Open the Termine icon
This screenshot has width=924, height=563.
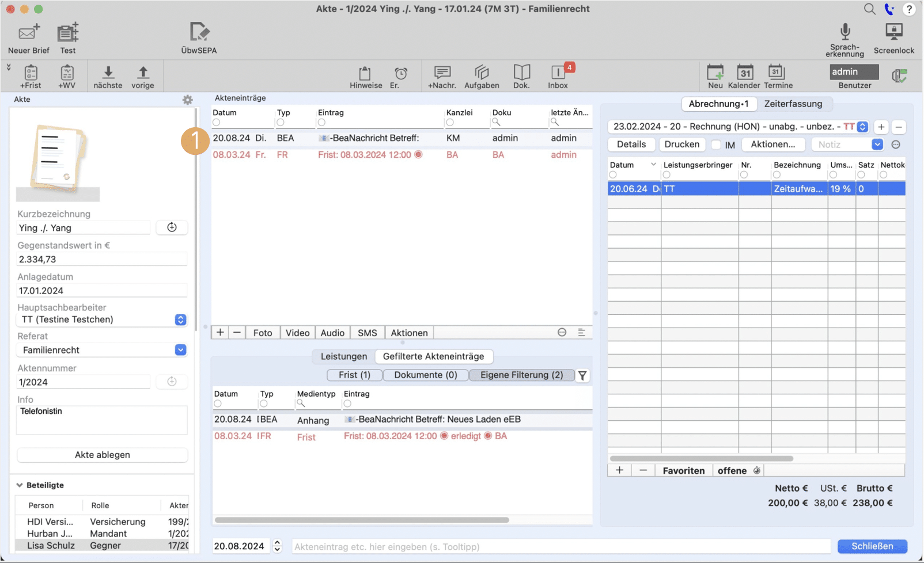(x=776, y=72)
